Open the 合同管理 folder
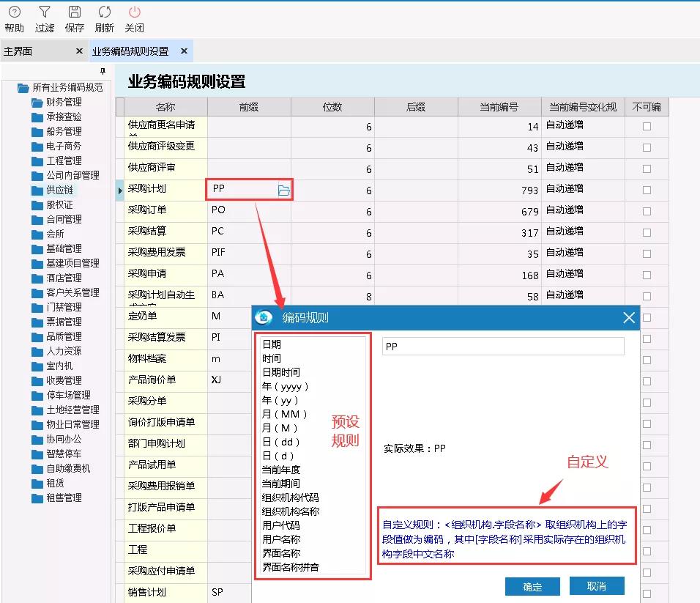 point(56,219)
